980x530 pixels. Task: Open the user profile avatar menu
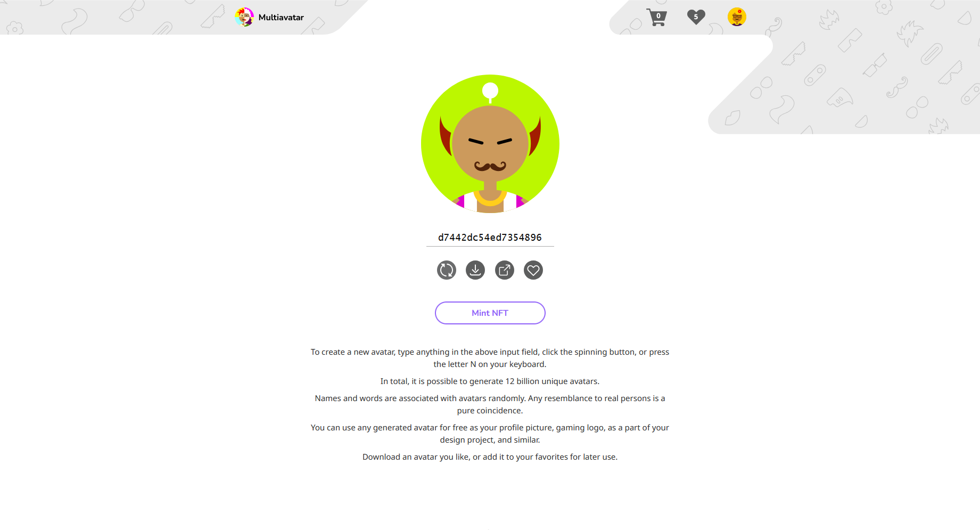pyautogui.click(x=737, y=17)
